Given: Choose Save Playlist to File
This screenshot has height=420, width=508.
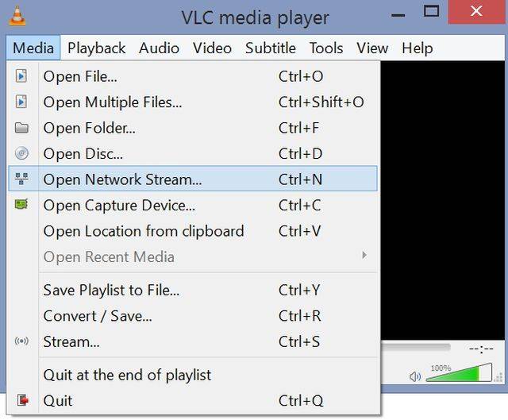Looking at the screenshot, I should tap(111, 290).
